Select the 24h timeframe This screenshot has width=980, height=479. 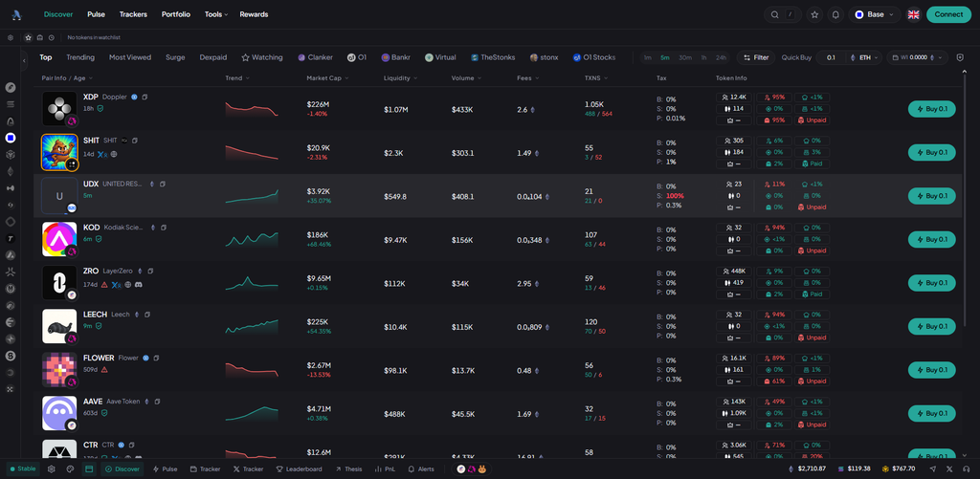click(721, 57)
